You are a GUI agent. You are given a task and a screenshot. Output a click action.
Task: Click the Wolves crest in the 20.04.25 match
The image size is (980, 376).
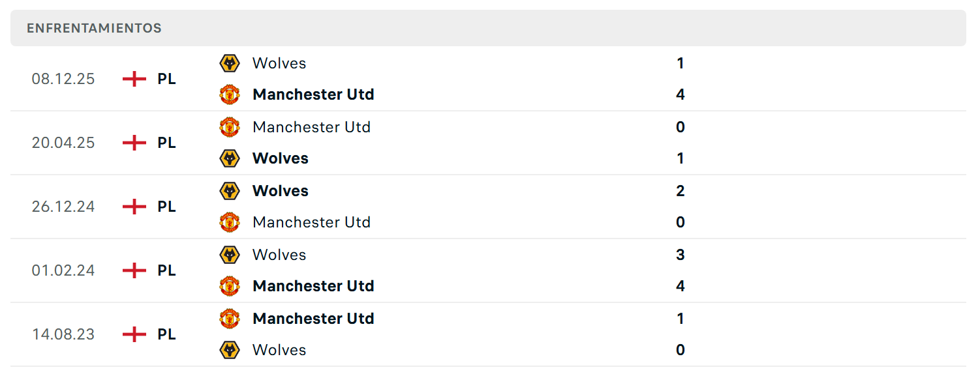(230, 158)
